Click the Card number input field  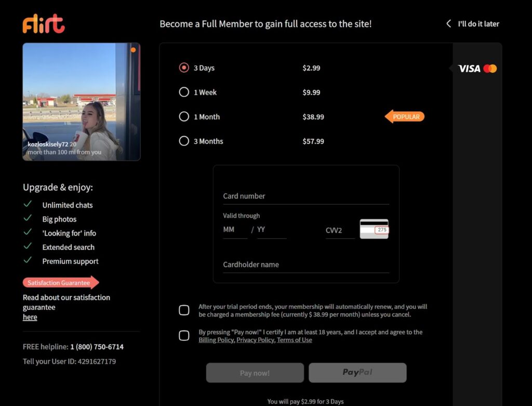click(305, 196)
